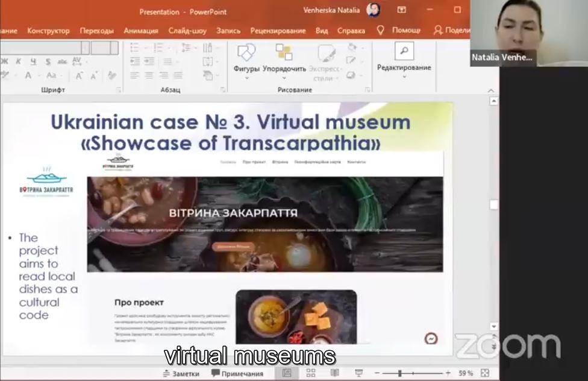Click the bulleted list icon
The image size is (588, 381).
[134, 48]
